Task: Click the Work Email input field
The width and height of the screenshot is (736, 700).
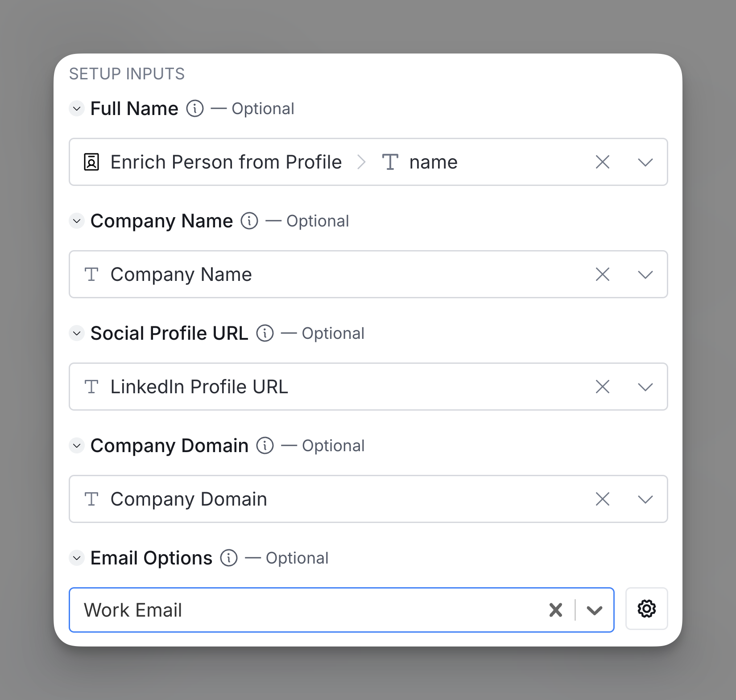Action: (342, 610)
